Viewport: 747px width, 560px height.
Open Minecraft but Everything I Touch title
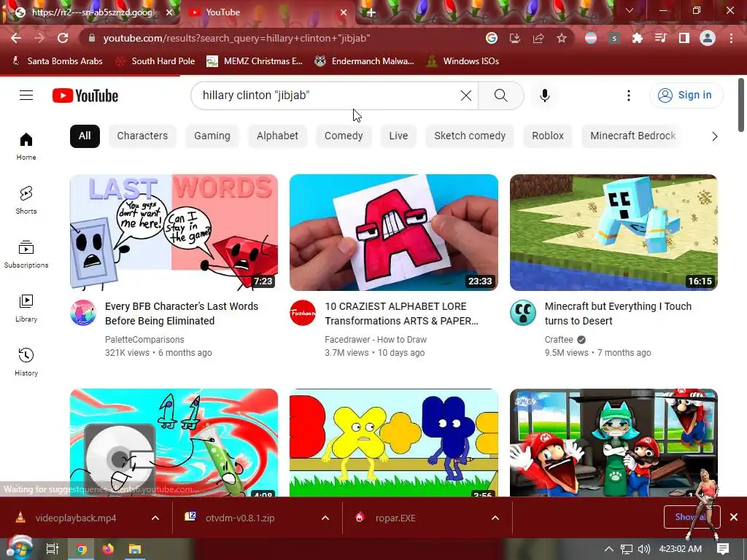coord(618,314)
